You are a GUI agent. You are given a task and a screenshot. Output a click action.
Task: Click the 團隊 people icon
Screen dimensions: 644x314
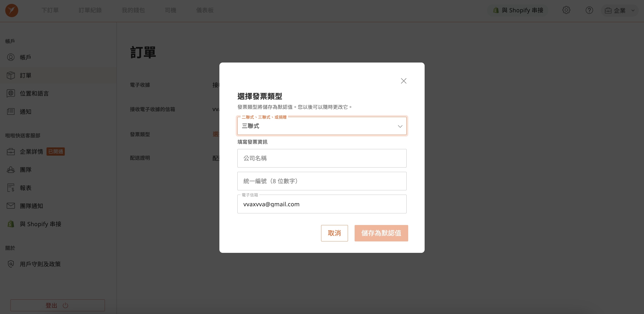[11, 170]
